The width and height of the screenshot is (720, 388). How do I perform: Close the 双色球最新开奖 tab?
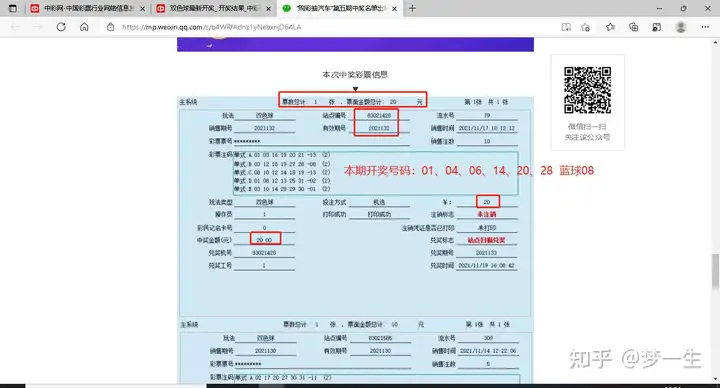[x=269, y=8]
